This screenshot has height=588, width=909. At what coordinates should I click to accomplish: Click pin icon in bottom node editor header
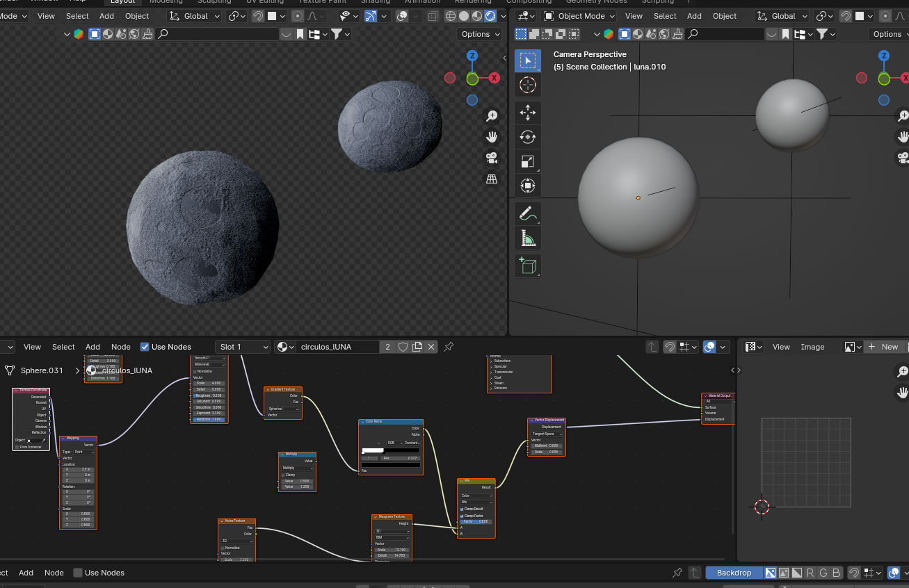click(677, 573)
